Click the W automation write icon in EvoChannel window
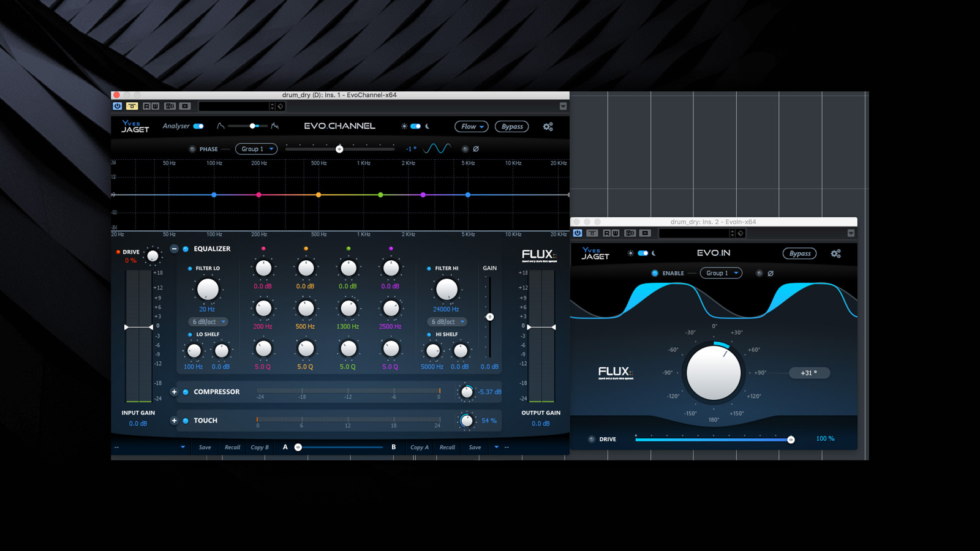 point(156,106)
